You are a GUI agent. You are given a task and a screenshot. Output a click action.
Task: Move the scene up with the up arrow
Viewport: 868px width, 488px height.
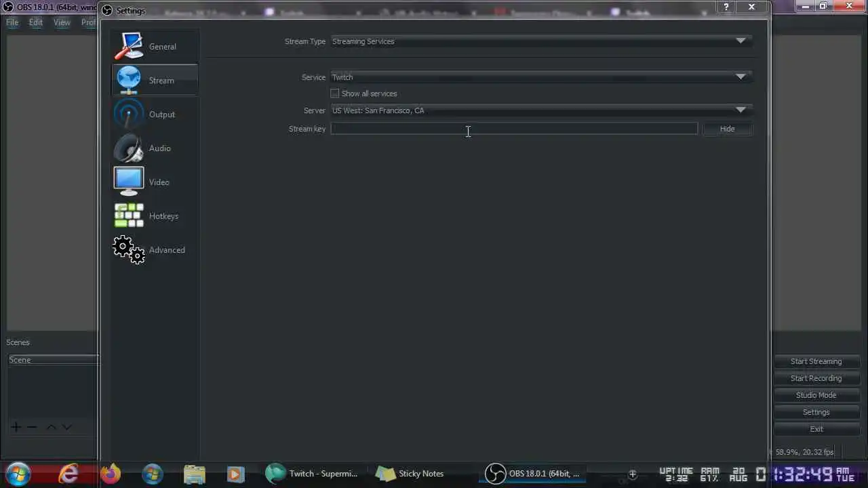coord(51,427)
